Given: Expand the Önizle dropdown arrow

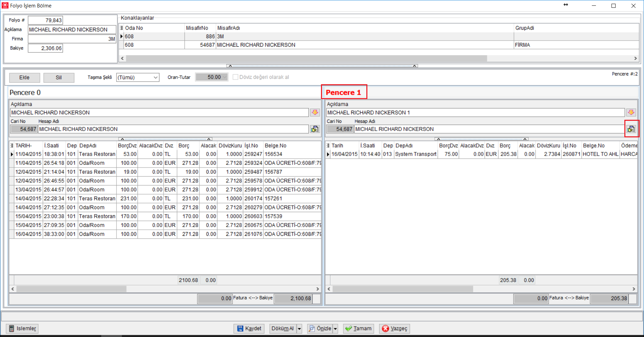Looking at the screenshot, I should 335,329.
